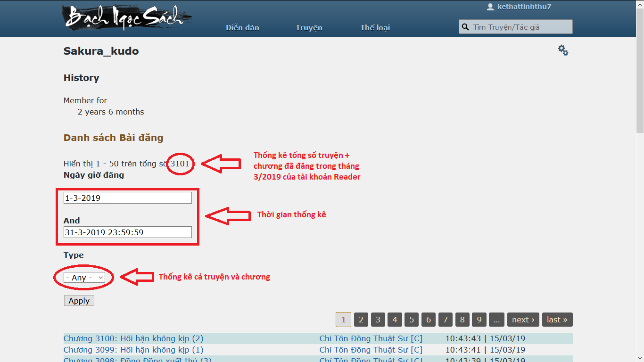The height and width of the screenshot is (362, 644).
Task: Open the Thể loại menu
Action: tap(375, 27)
